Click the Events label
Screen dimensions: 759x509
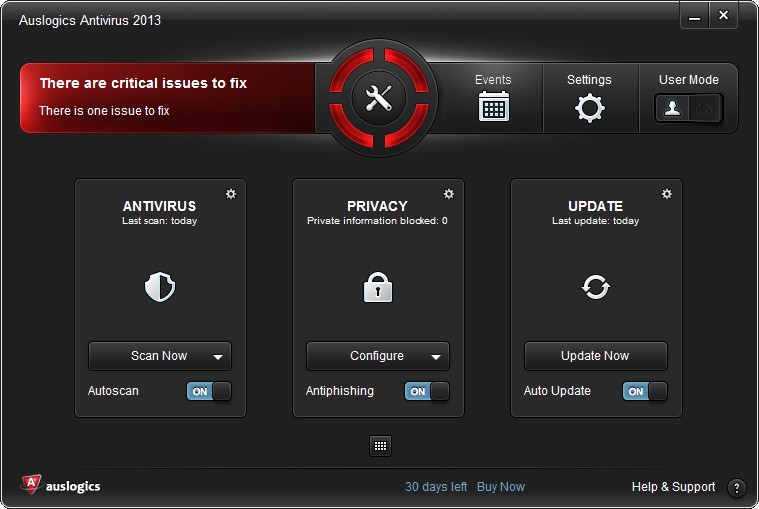(x=493, y=80)
